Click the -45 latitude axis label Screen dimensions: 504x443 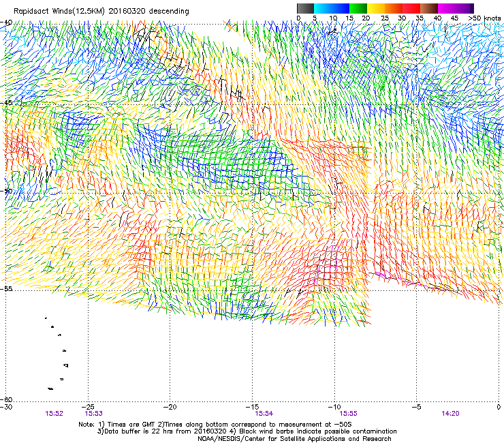click(6, 103)
